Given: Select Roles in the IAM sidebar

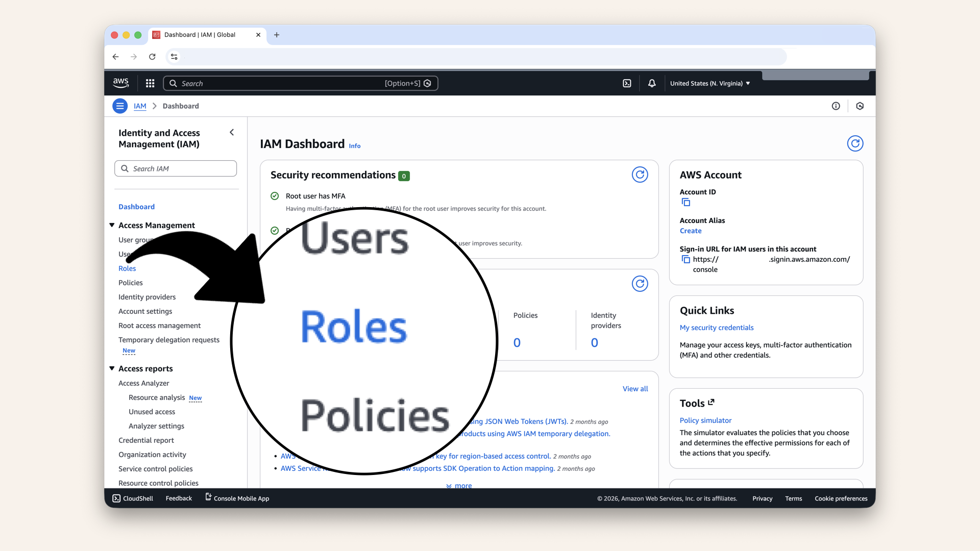Looking at the screenshot, I should (127, 268).
